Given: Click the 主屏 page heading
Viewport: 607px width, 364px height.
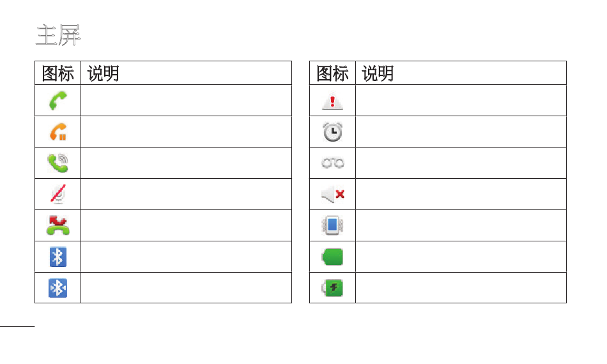Looking at the screenshot, I should pos(58,35).
